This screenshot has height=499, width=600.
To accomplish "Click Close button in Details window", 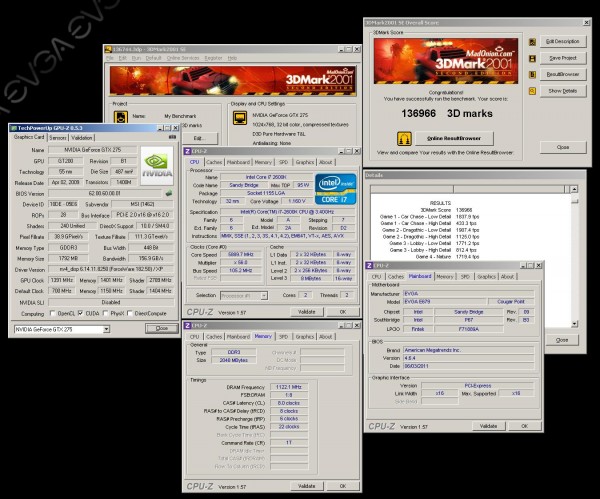I will pos(562,340).
